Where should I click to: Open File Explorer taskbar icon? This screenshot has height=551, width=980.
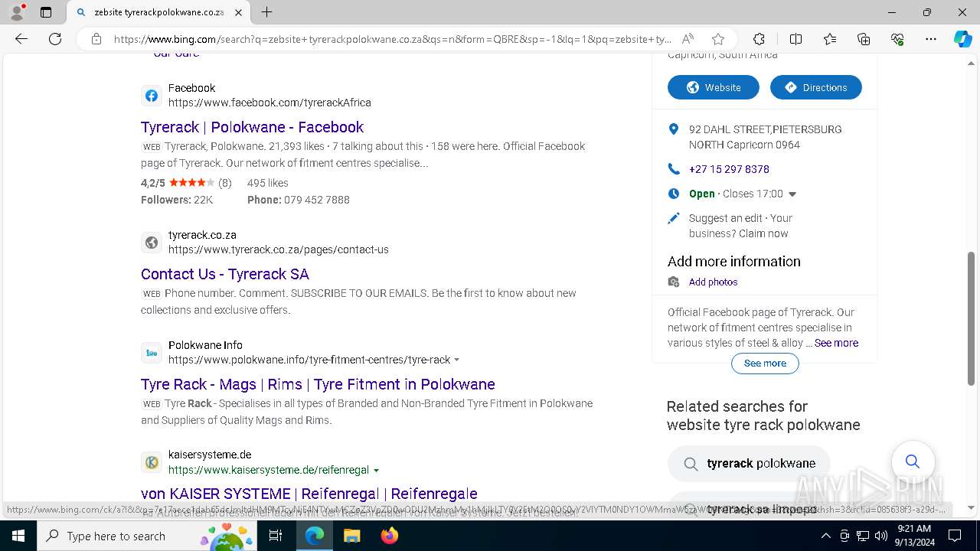351,536
